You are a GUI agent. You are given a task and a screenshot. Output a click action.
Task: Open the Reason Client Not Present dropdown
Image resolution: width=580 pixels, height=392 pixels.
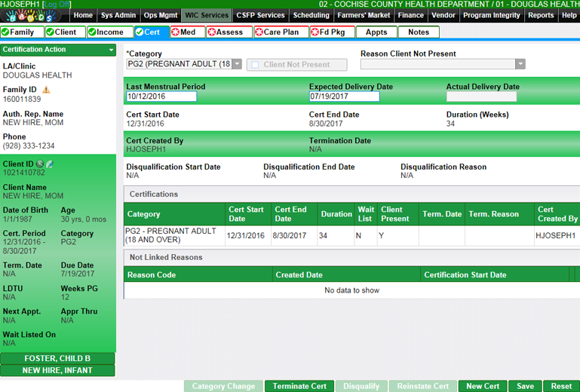point(520,65)
